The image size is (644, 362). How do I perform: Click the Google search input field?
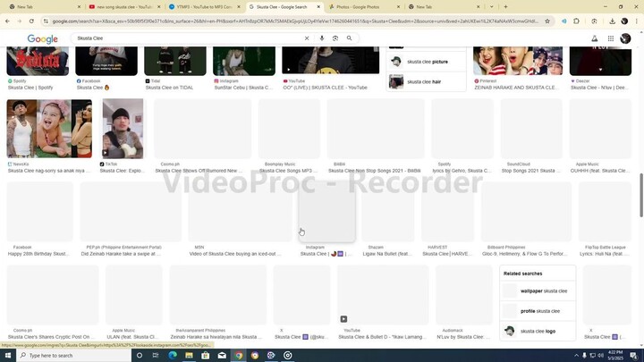tap(189, 38)
